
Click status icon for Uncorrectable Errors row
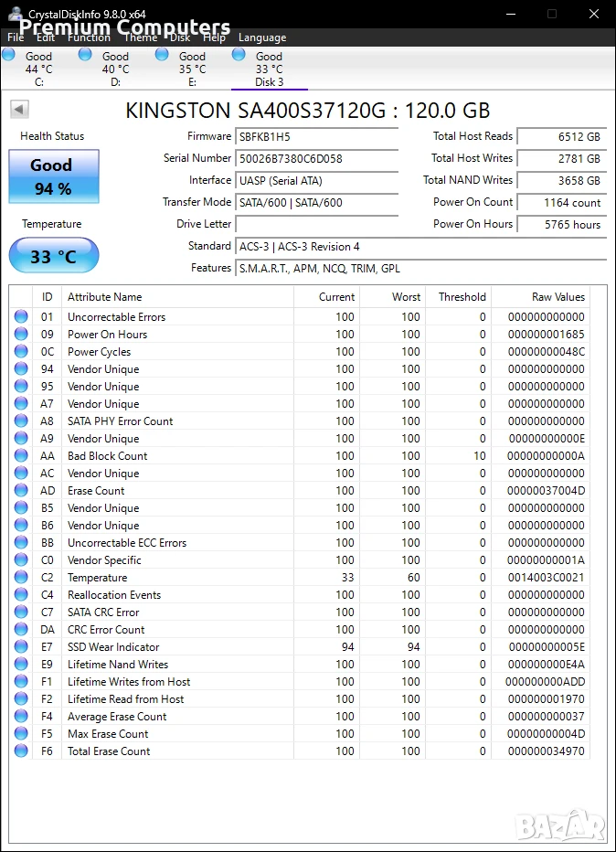click(x=21, y=316)
